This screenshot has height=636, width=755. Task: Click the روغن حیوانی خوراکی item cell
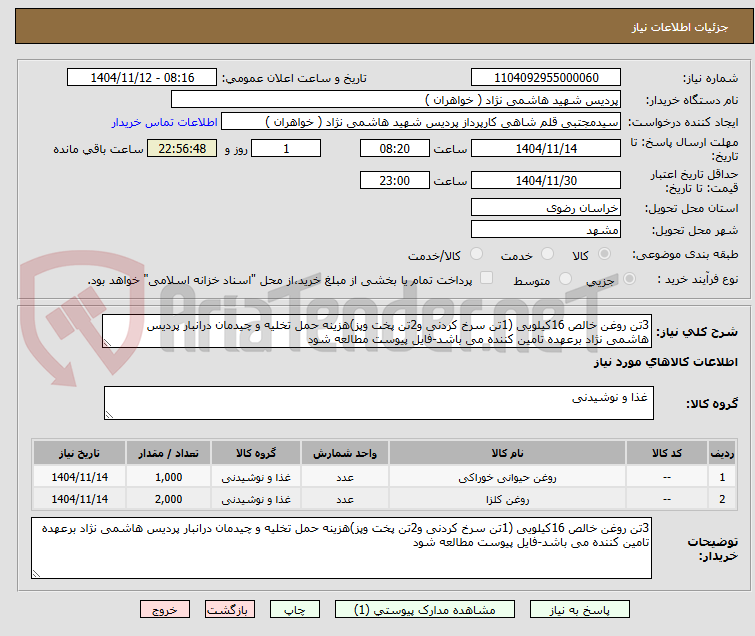pyautogui.click(x=508, y=477)
